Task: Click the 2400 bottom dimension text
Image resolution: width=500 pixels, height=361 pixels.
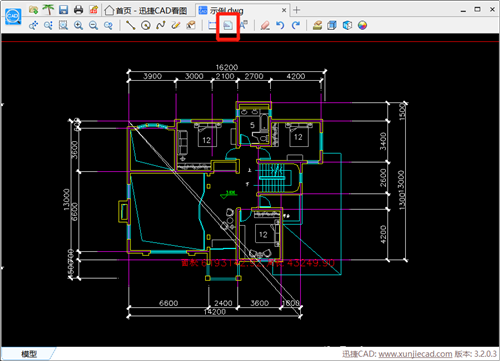Action: tap(223, 303)
